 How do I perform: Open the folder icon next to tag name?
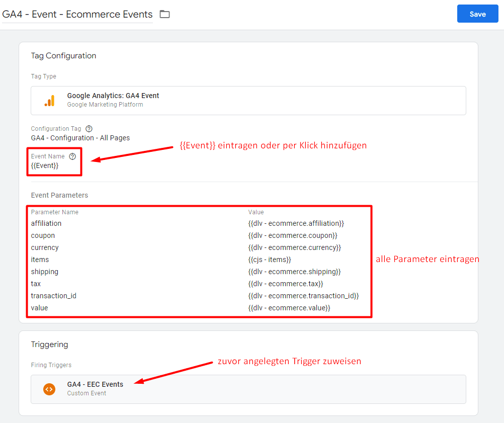coord(164,14)
